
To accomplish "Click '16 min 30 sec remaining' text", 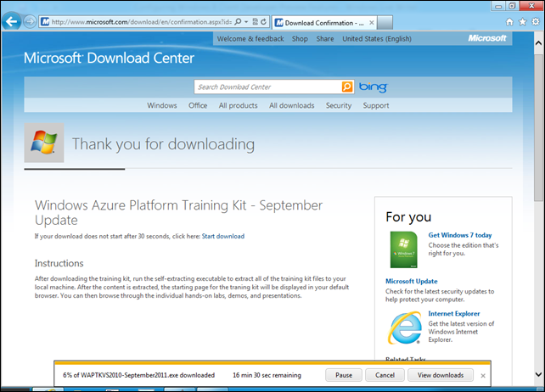I will click(267, 375).
